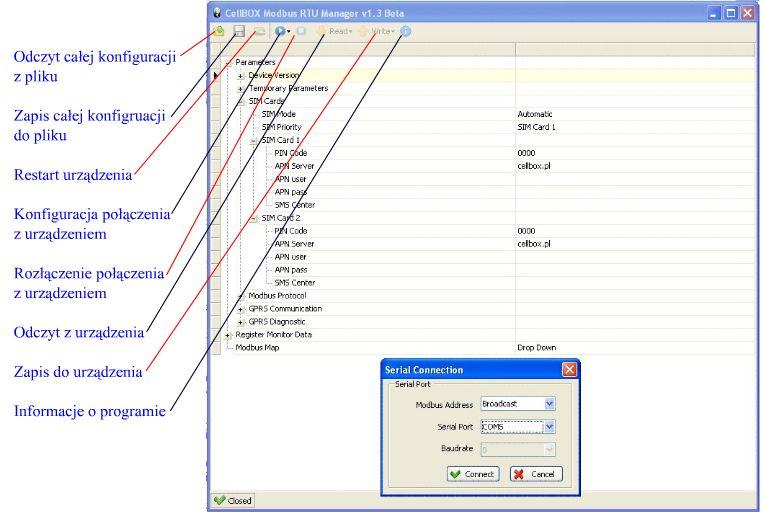Restart the device toolbar icon
This screenshot has height=512, width=764.
pyautogui.click(x=260, y=31)
